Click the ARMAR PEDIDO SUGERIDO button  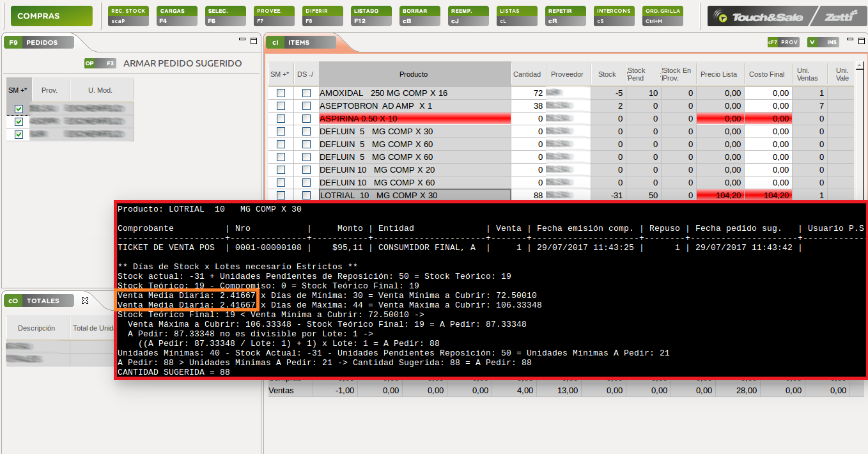coord(182,63)
